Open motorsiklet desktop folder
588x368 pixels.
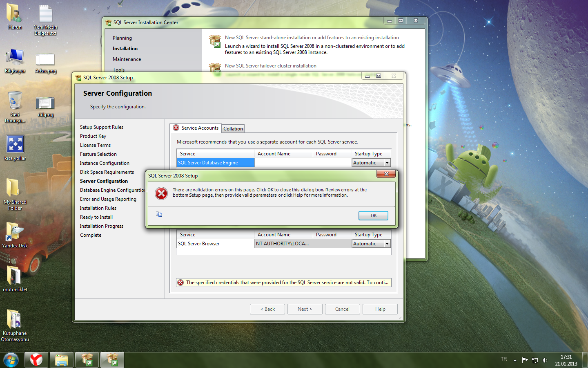tap(15, 279)
